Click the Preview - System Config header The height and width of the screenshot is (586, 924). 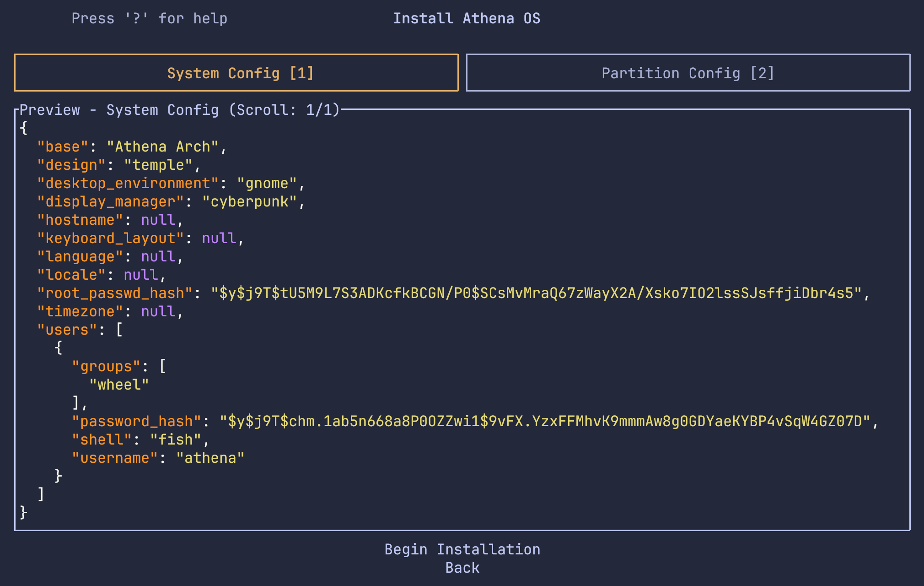pyautogui.click(x=179, y=110)
